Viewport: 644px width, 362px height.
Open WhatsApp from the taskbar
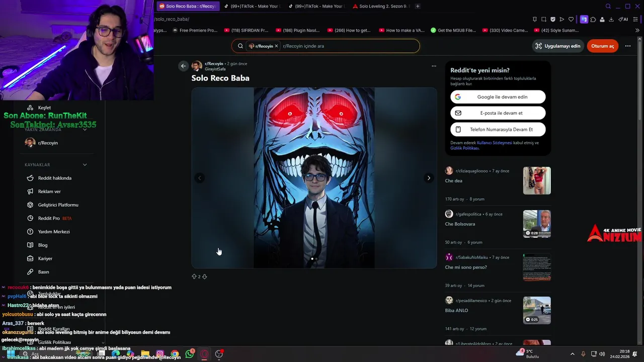(x=190, y=354)
